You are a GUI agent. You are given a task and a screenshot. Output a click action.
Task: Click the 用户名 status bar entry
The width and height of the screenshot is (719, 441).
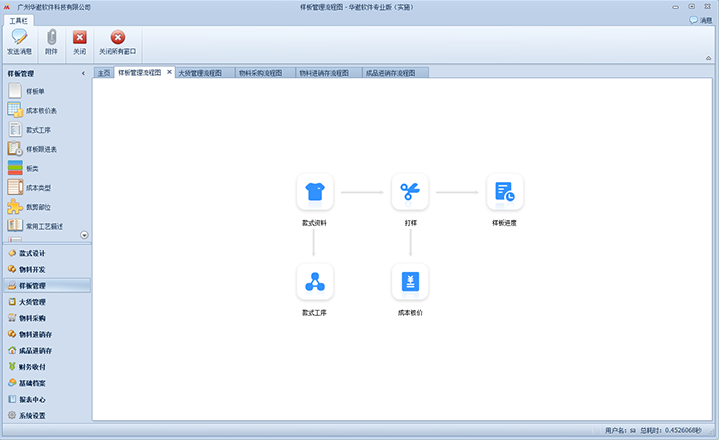pos(620,430)
